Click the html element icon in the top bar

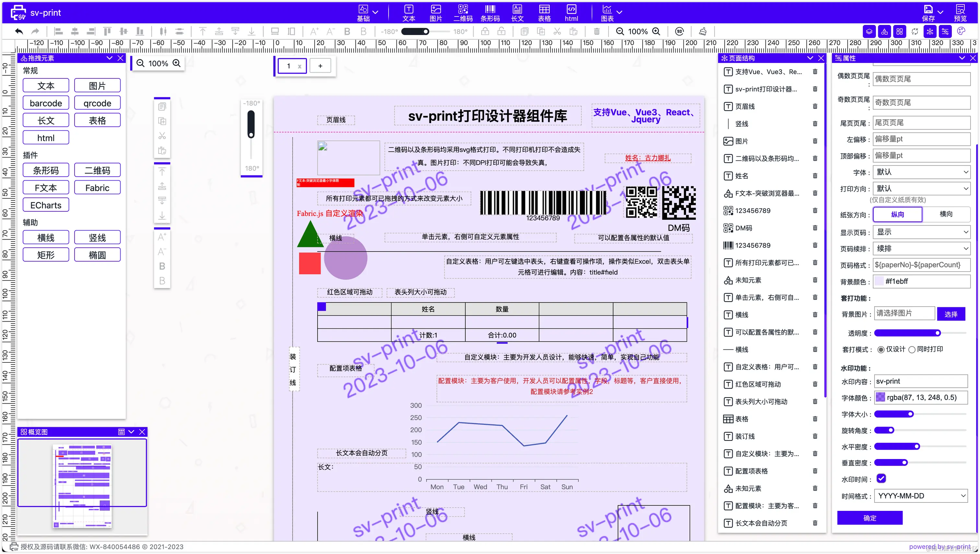pos(571,9)
